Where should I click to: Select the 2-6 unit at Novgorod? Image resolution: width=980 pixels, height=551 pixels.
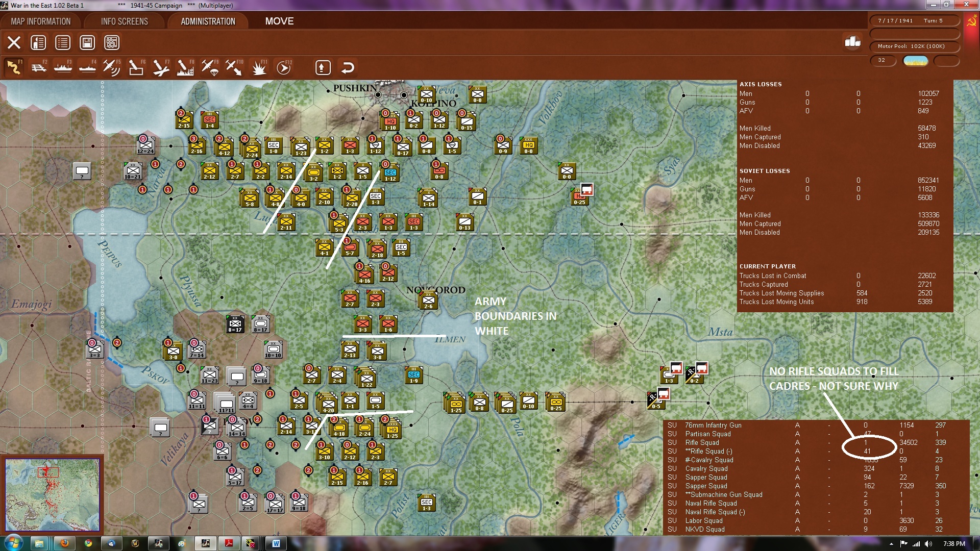(428, 300)
